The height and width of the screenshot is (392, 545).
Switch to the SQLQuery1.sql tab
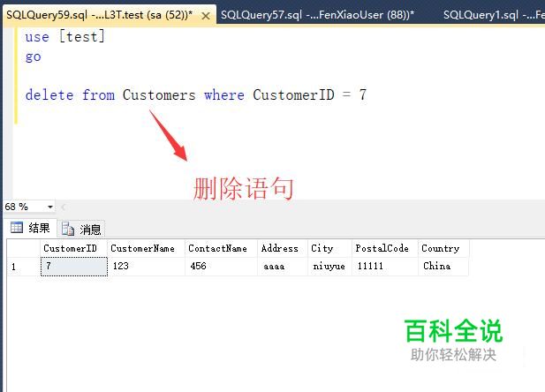[494, 15]
